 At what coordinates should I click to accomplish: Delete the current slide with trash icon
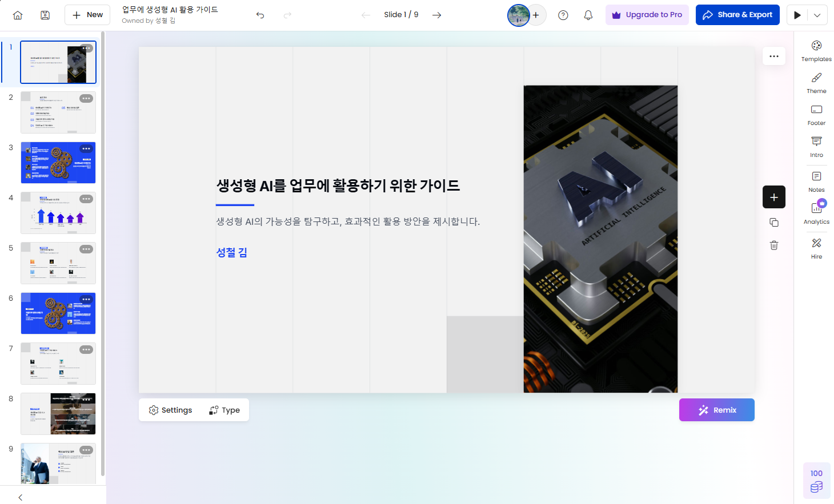click(773, 245)
